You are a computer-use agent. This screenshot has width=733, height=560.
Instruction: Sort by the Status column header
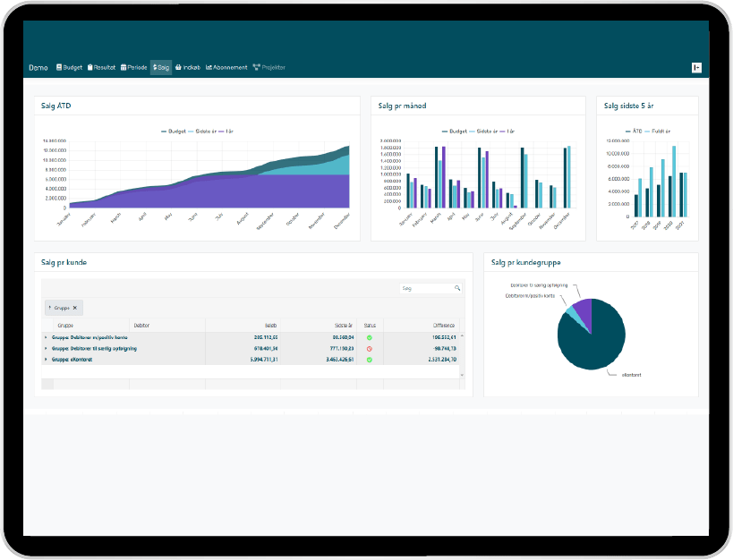coord(370,326)
